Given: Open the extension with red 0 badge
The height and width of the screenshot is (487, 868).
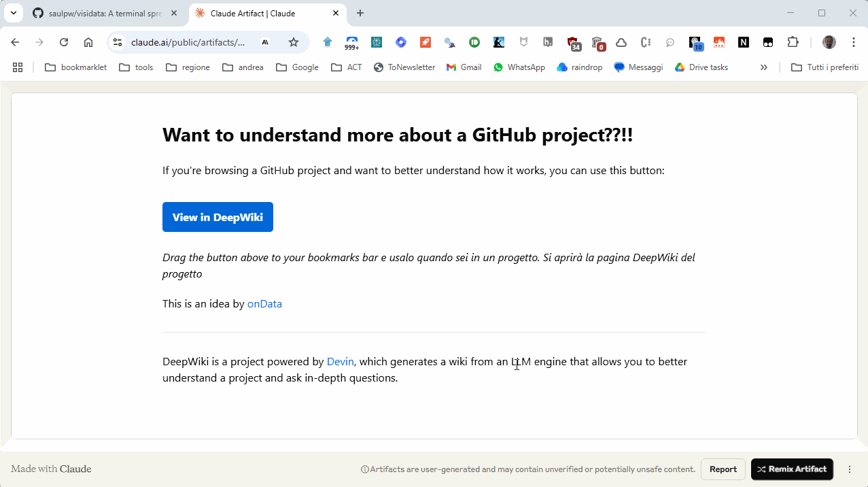Looking at the screenshot, I should [x=597, y=43].
